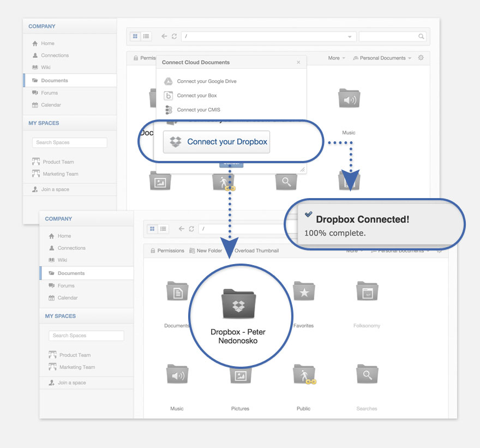Switch to list view in back window
480x448 pixels.
click(x=146, y=36)
